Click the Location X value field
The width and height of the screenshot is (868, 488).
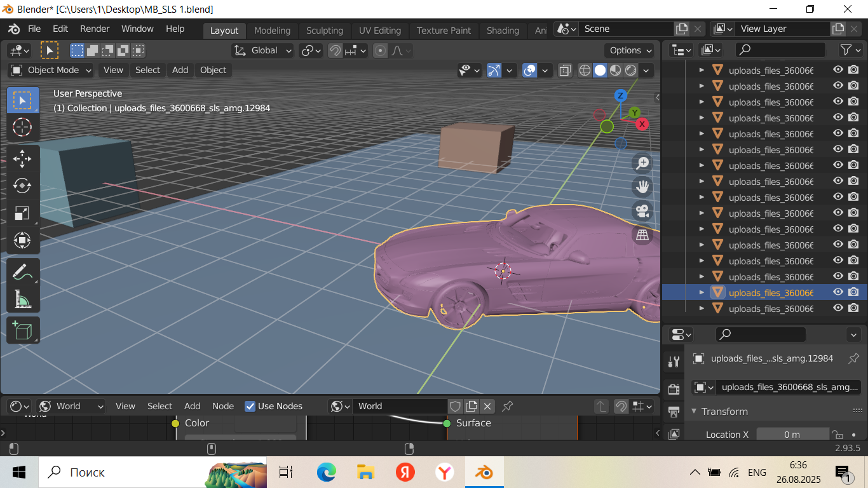tap(792, 435)
